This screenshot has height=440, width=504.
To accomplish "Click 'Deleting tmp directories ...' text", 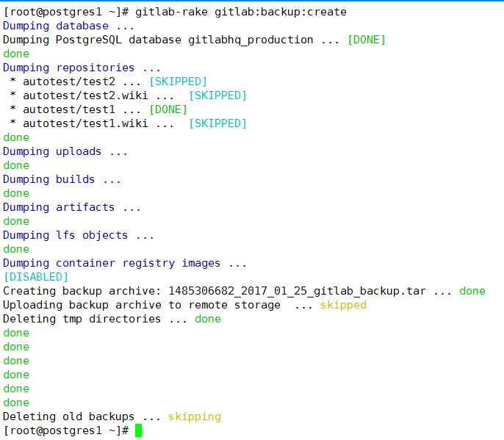I will (x=95, y=319).
